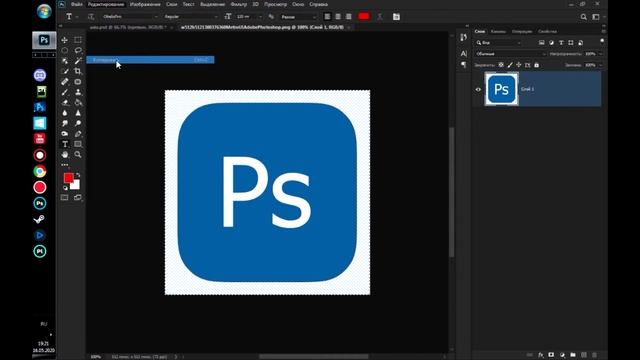This screenshot has width=640, height=360.
Task: Toggle lock position icon
Action: point(518,65)
